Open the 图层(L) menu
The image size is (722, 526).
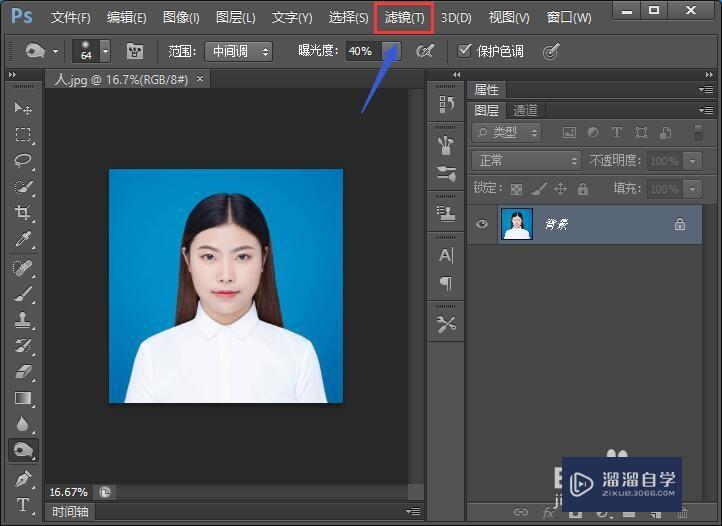pos(235,18)
